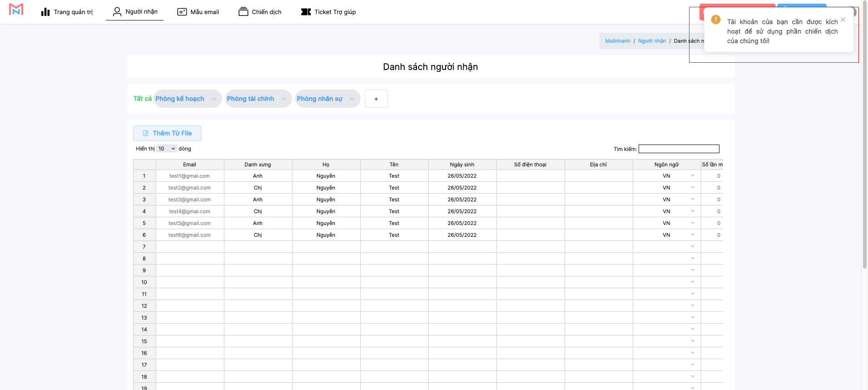
Task: Click the Tìm kiếm search field
Action: pos(679,149)
